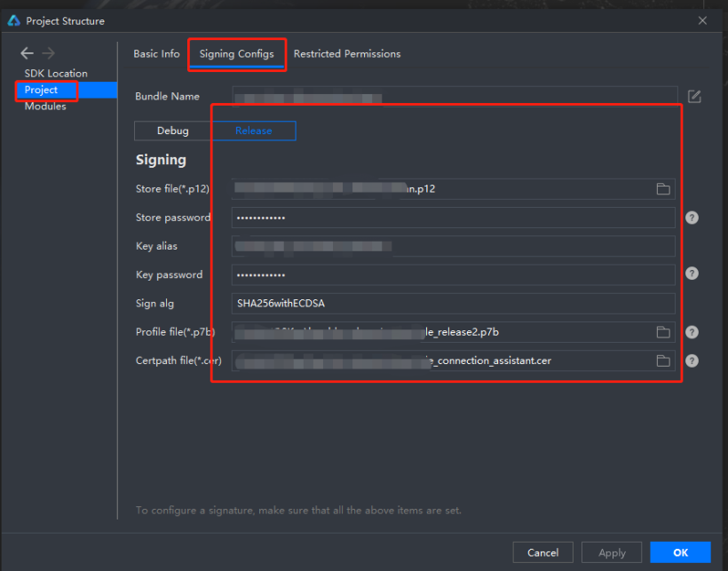
Task: Click the Apply button
Action: [612, 552]
